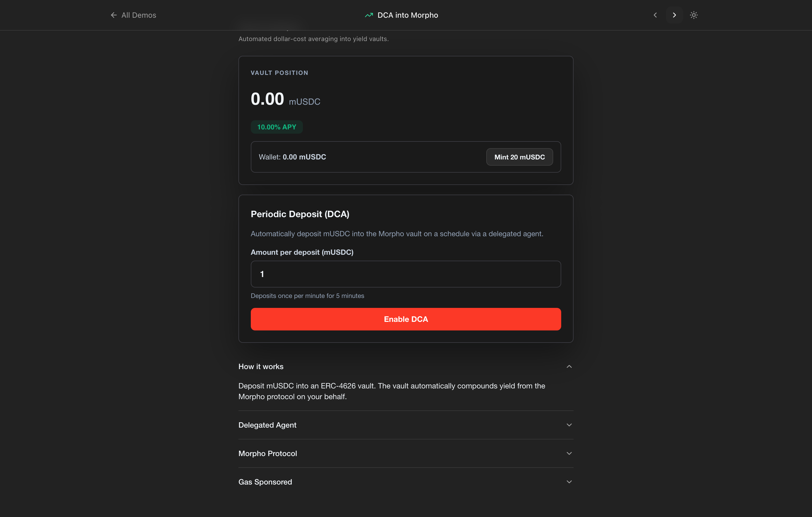
Task: Click the green trending chart icon in the title
Action: click(x=369, y=15)
